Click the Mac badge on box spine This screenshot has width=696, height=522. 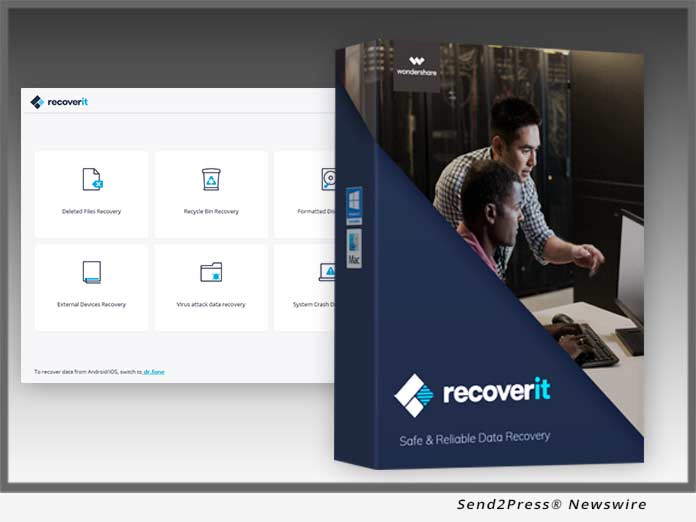click(x=354, y=249)
